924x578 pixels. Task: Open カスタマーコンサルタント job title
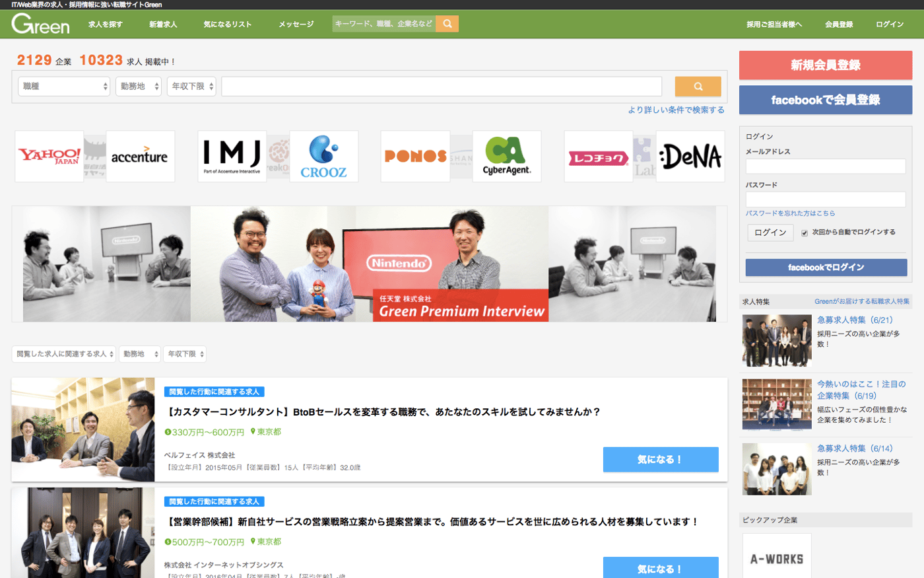(x=383, y=412)
